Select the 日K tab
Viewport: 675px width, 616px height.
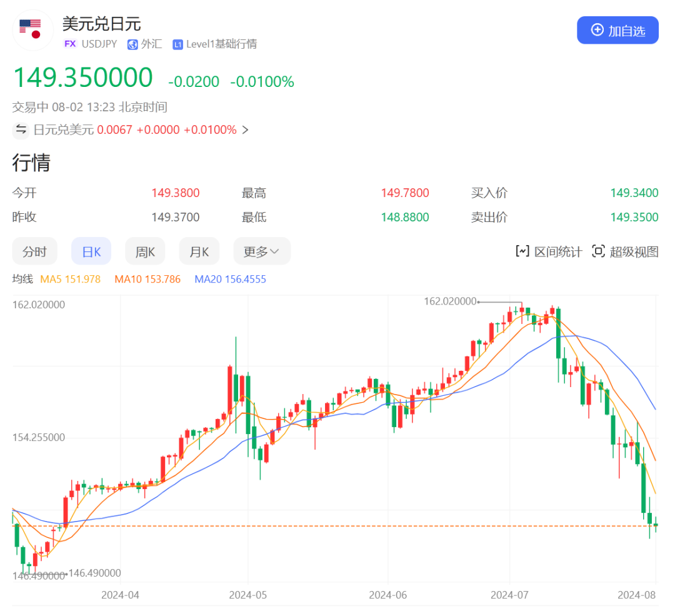91,251
